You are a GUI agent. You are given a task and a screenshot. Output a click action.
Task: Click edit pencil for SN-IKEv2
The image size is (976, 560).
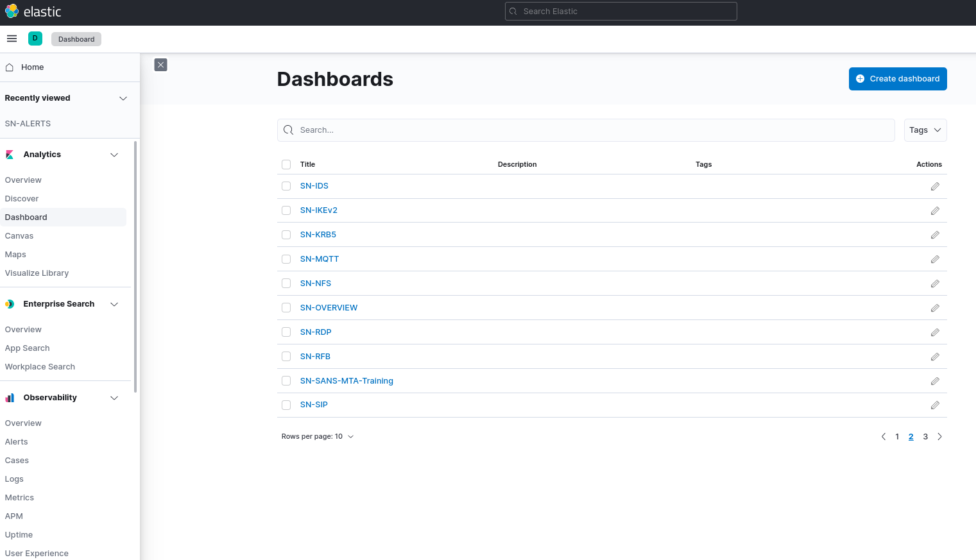[935, 211]
